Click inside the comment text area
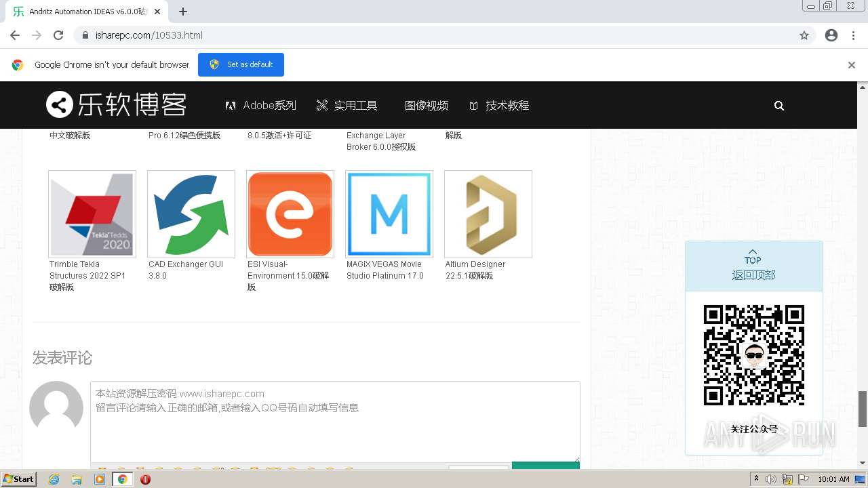 pyautogui.click(x=335, y=422)
